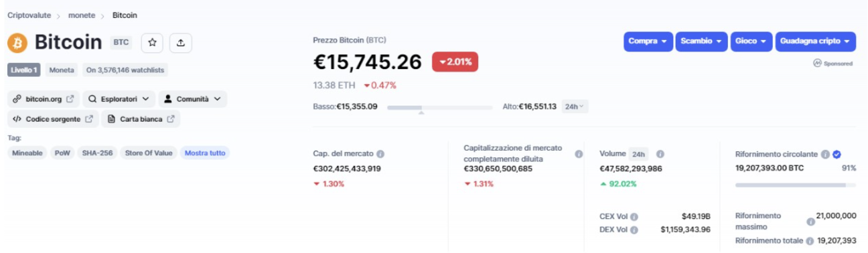The height and width of the screenshot is (253, 868).
Task: Click verified badge by Rifornimento circolante
Action: (x=837, y=154)
